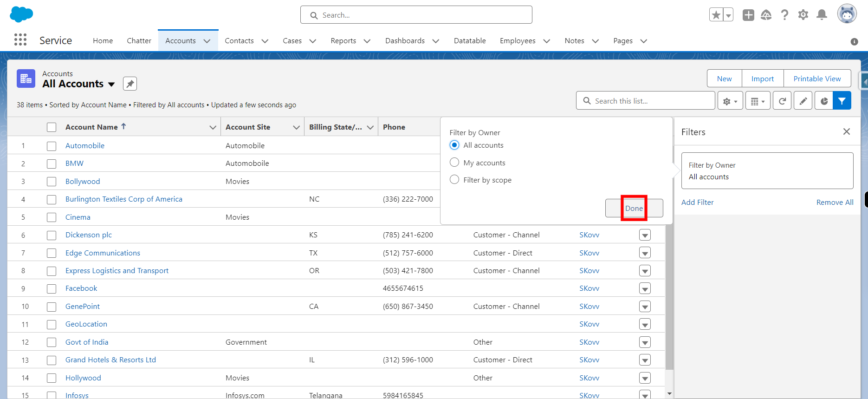Expand the All Accounts list view picker

111,84
